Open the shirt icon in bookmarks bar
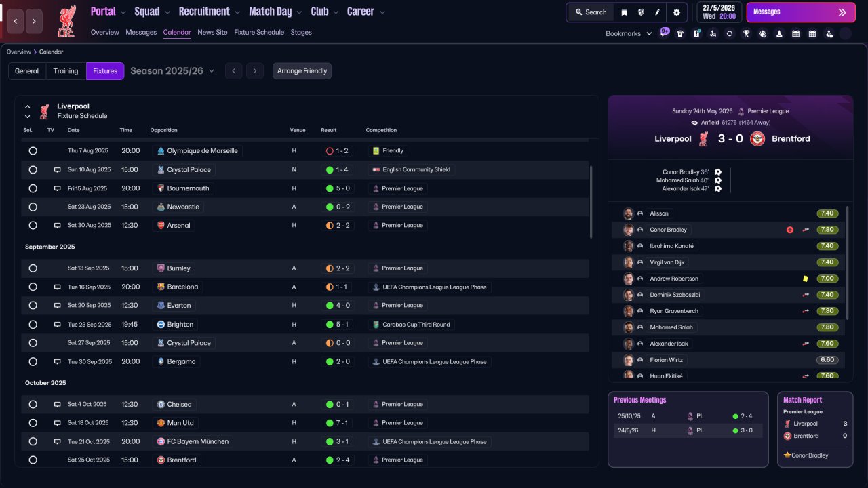The image size is (868, 488). coord(680,33)
